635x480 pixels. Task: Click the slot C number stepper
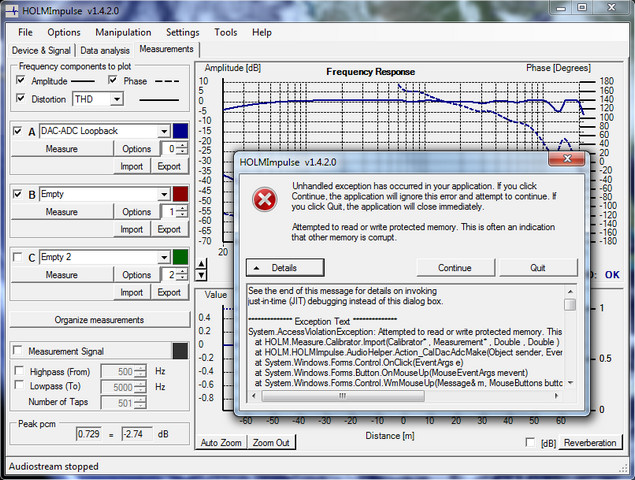click(x=183, y=275)
